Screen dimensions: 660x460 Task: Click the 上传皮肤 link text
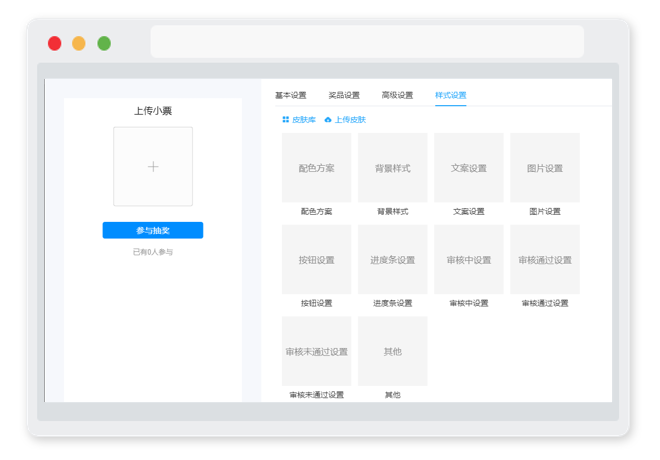click(x=350, y=120)
